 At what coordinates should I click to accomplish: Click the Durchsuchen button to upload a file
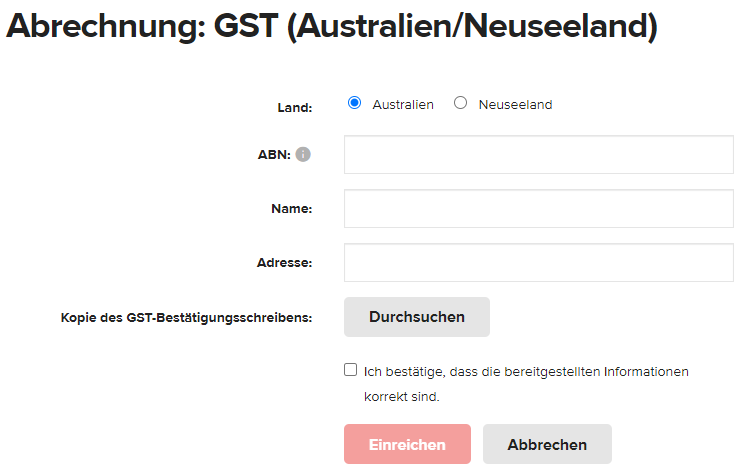417,317
